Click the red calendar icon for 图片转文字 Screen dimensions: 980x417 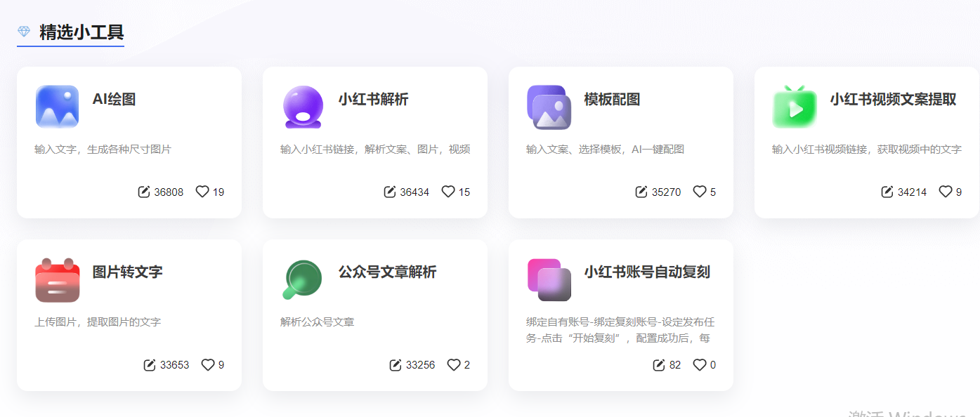57,279
